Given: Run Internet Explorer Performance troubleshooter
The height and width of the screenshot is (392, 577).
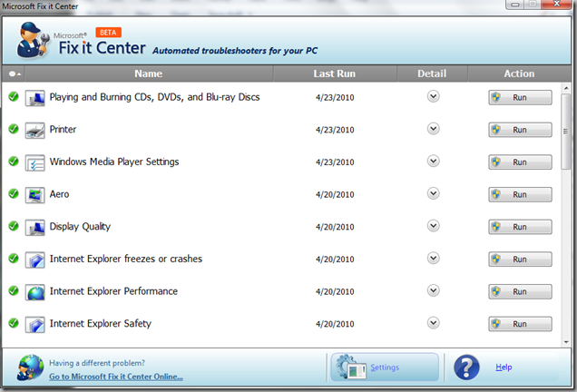Looking at the screenshot, I should tap(521, 292).
